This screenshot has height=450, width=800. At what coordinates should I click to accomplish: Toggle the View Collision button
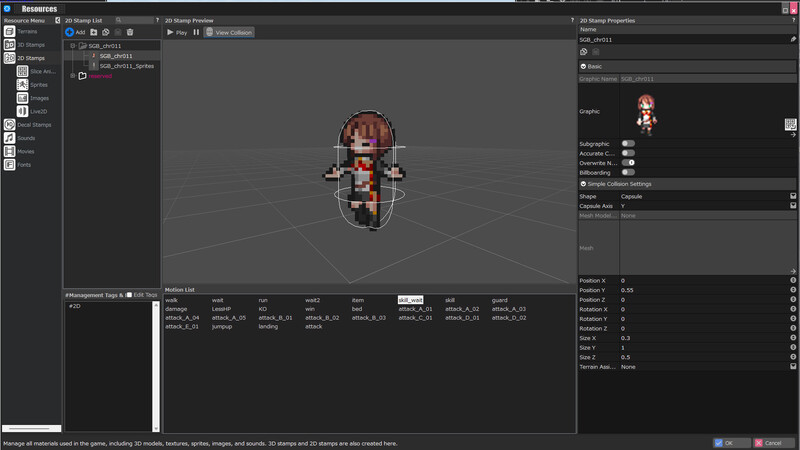229,32
